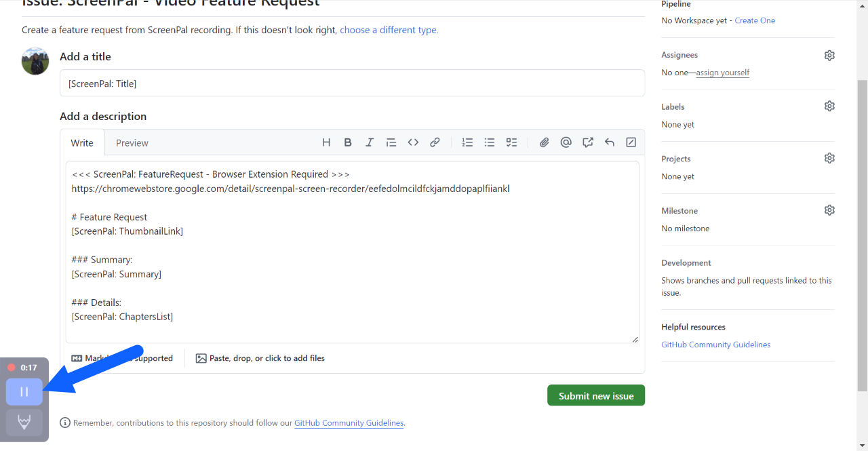Insert a bulleted list
Screen dimensions: 868x451
pos(490,142)
